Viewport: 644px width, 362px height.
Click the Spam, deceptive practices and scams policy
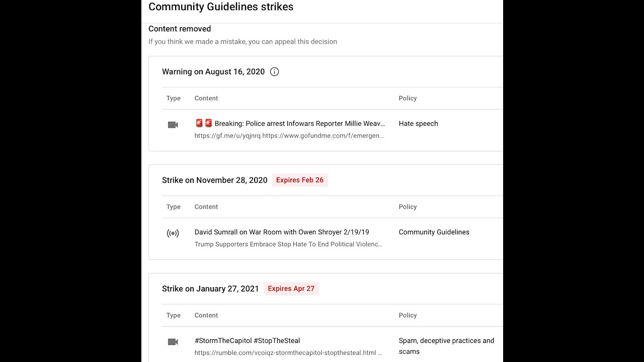tap(446, 346)
